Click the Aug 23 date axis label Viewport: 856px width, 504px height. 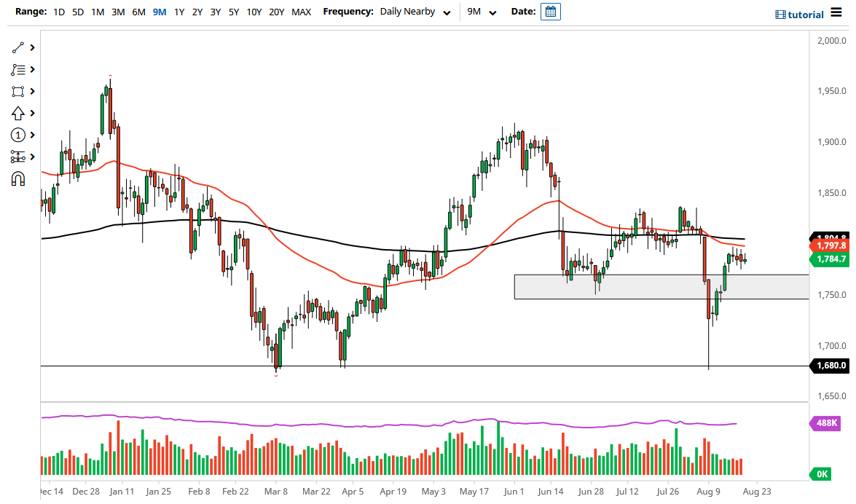point(757,492)
